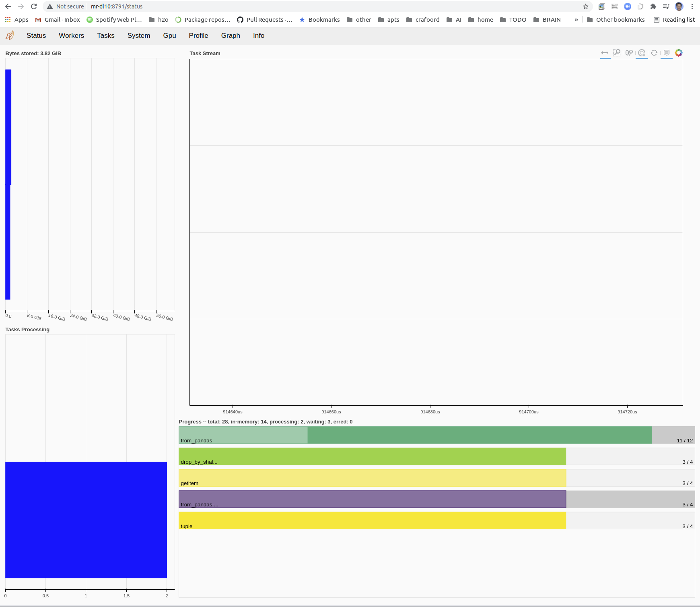Open the Pull Requests bookmark
The width and height of the screenshot is (700, 607).
[x=264, y=19]
